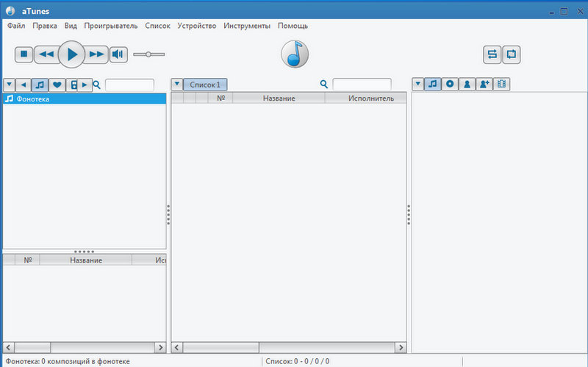This screenshot has width=588, height=367.
Task: Open the Устройство menu
Action: [x=196, y=26]
